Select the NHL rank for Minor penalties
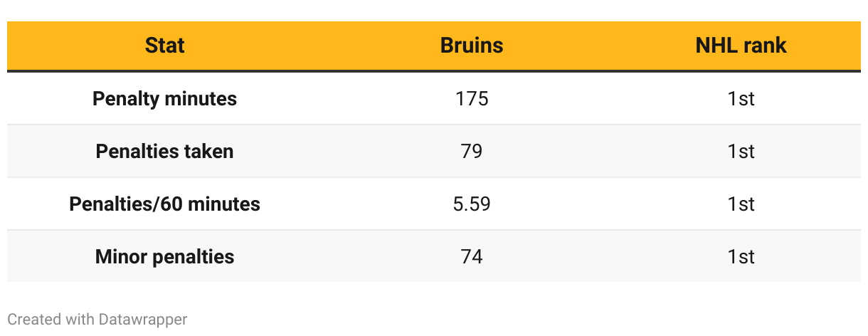Viewport: 868px width, 336px height. [741, 256]
